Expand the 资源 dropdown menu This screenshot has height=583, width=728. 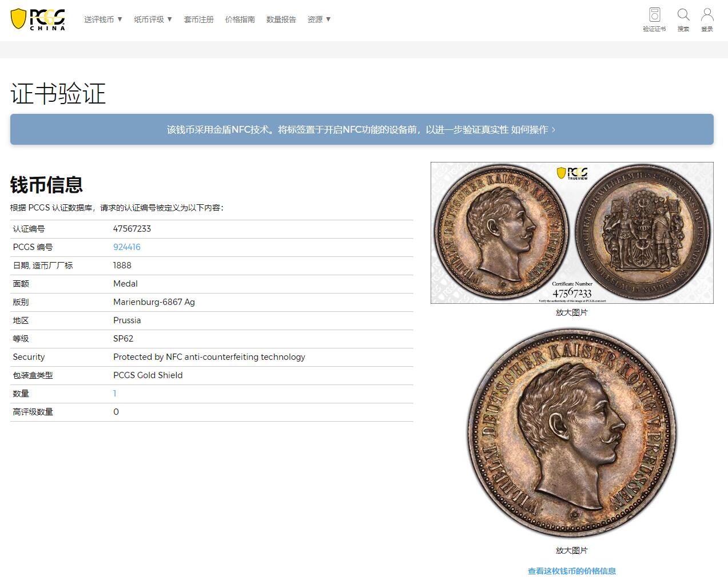319,19
